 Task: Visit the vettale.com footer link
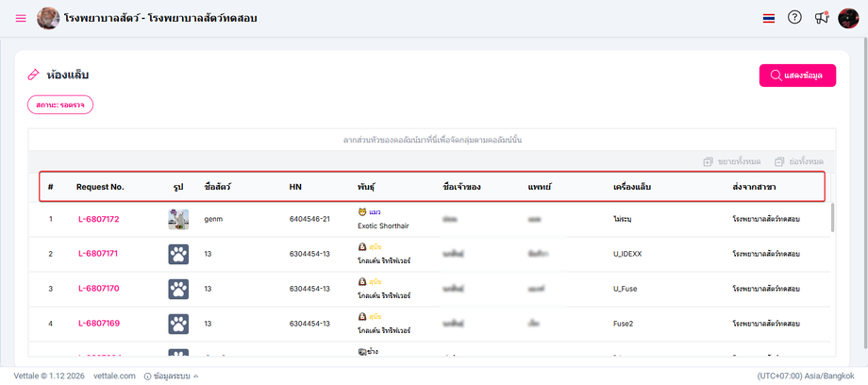click(114, 376)
